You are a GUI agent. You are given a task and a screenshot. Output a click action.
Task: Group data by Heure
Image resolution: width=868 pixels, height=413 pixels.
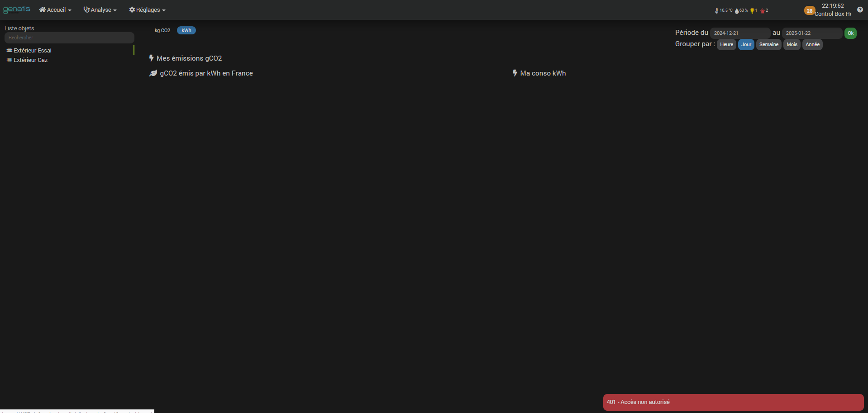726,44
